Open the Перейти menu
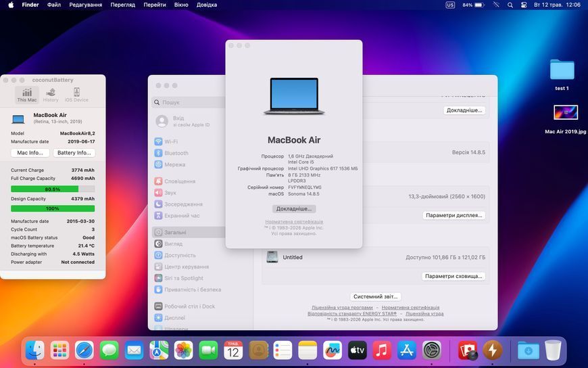Screen dimensions: 588x368 [155, 5]
